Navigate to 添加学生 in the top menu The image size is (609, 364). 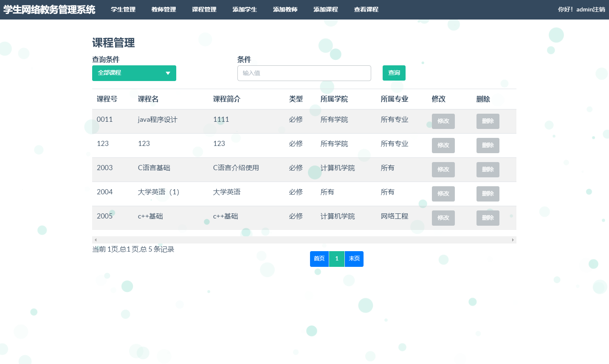pyautogui.click(x=245, y=9)
